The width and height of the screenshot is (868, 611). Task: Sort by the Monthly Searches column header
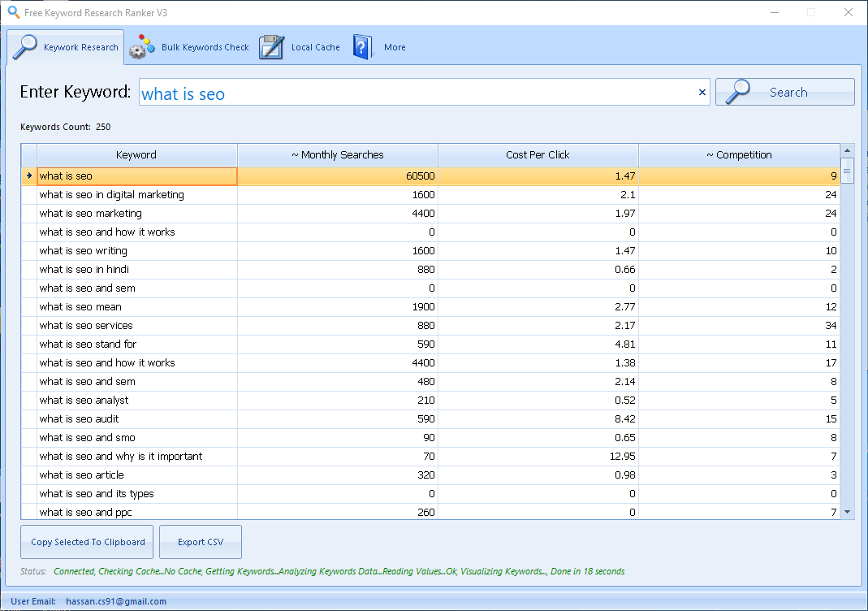pyautogui.click(x=337, y=155)
